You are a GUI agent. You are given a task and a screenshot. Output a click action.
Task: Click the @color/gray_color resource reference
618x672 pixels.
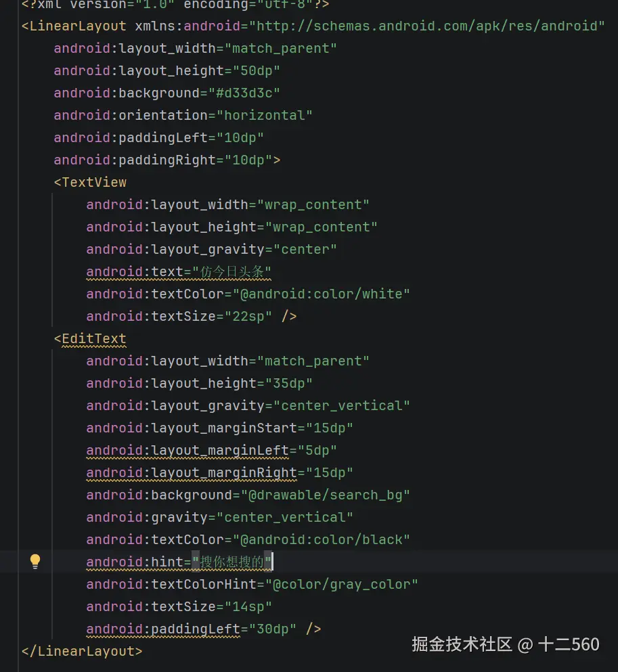tap(345, 584)
